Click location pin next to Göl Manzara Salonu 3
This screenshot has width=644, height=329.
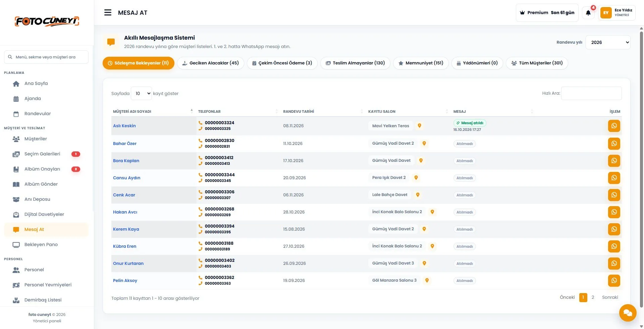427,280
